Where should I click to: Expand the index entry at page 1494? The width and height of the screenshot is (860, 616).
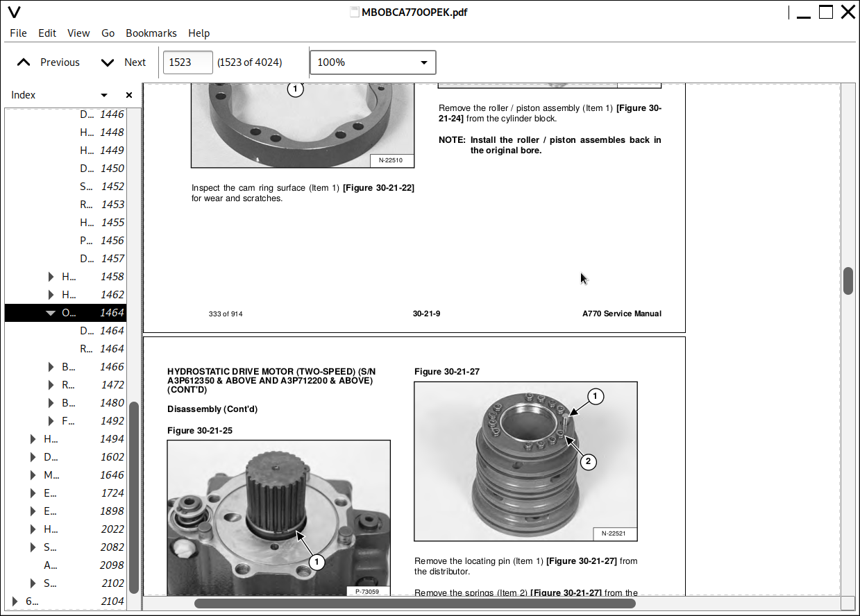[x=33, y=439]
